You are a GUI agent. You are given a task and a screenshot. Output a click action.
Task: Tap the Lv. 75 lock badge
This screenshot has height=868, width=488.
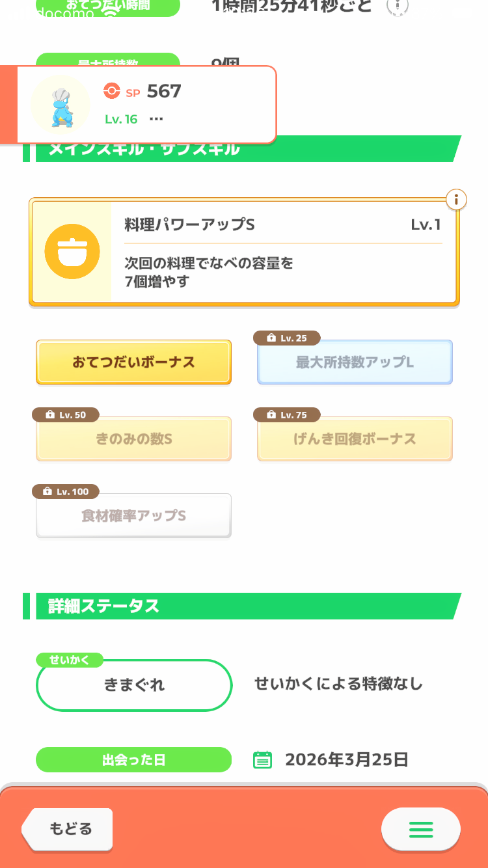pos(286,415)
